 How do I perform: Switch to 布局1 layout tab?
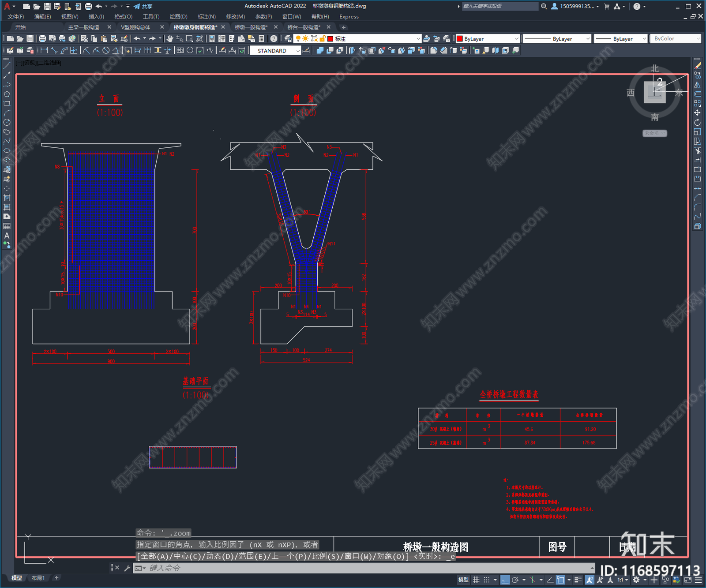38,578
